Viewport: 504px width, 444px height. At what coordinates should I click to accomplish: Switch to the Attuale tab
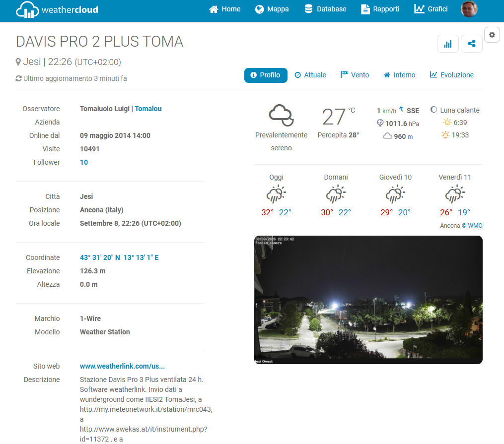point(310,75)
